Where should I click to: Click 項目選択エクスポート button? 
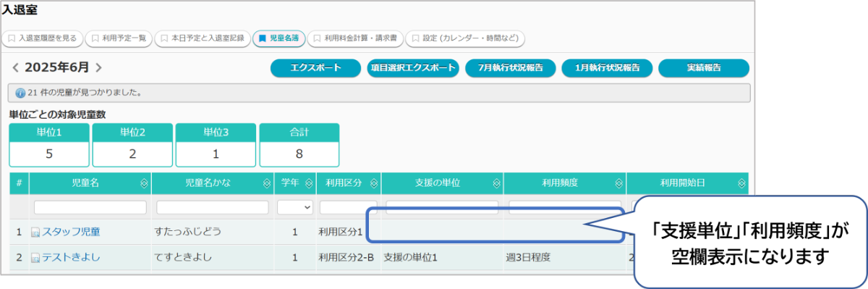[x=413, y=68]
